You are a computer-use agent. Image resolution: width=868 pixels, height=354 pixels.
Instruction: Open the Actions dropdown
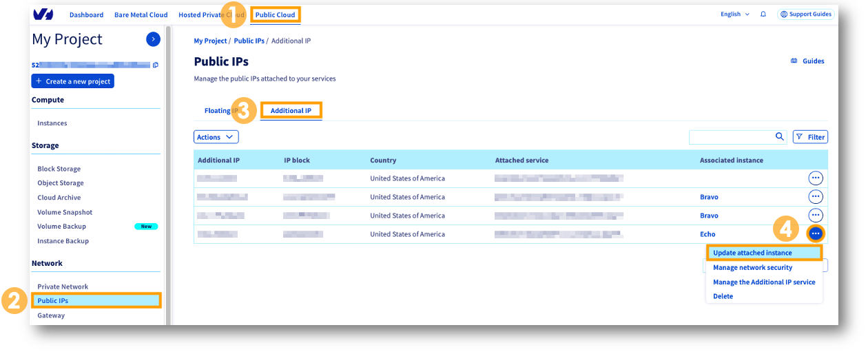[216, 137]
